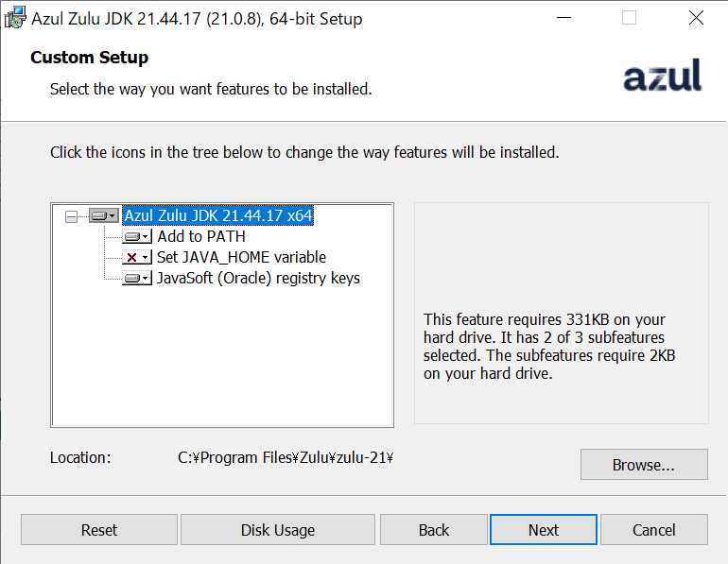The image size is (728, 564).
Task: Select JavaSoft (Oracle) registry keys item
Action: coord(258,279)
